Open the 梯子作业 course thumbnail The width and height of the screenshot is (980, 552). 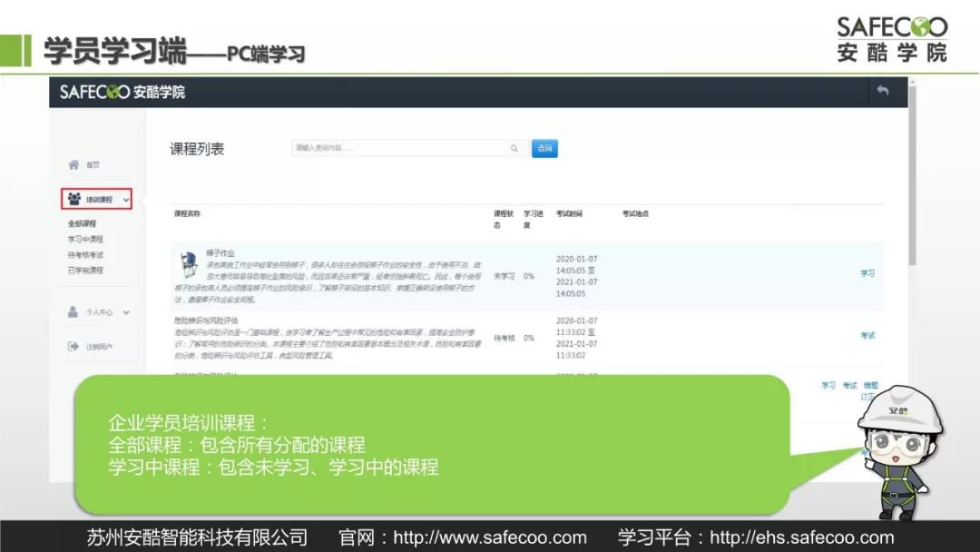point(189,265)
